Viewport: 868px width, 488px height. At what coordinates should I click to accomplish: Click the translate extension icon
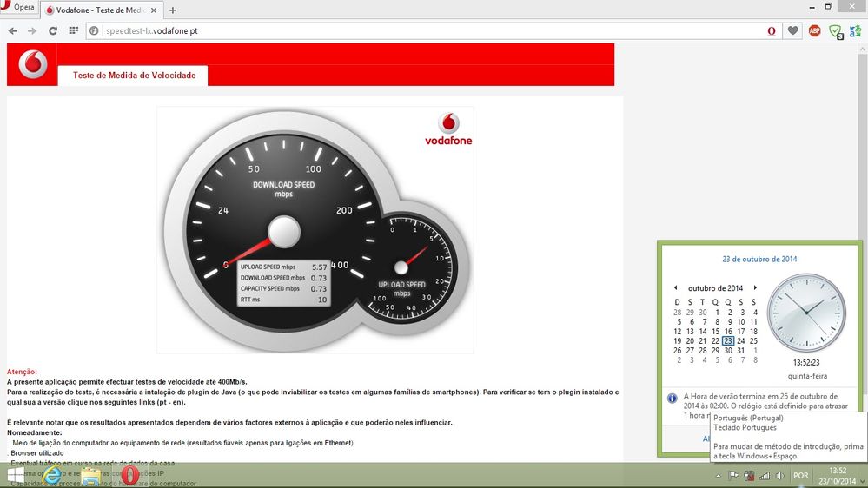[855, 30]
